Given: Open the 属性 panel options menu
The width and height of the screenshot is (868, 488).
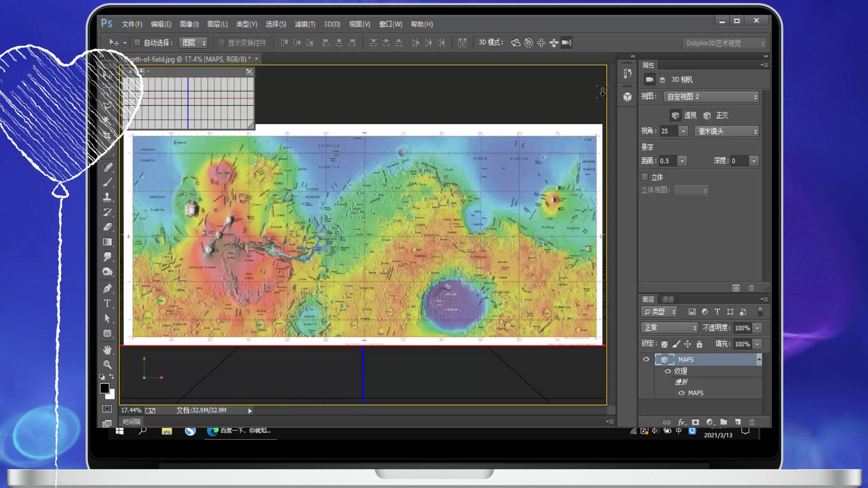Looking at the screenshot, I should 764,65.
